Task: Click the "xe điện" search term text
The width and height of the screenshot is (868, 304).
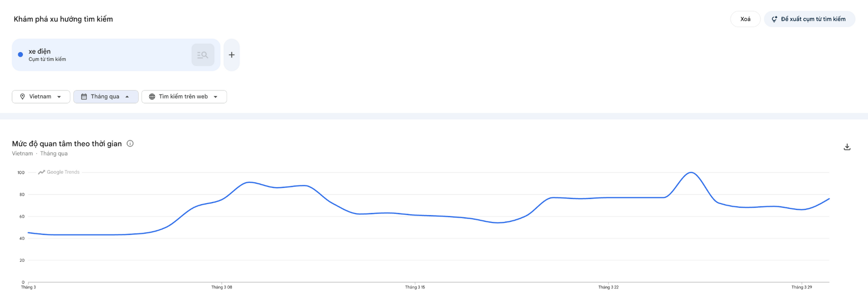Action: click(40, 51)
